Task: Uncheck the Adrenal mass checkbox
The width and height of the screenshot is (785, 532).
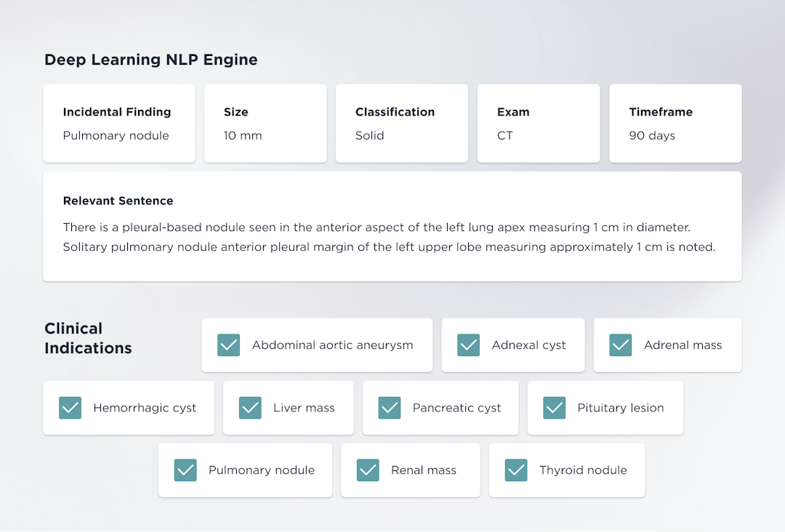Action: click(621, 345)
